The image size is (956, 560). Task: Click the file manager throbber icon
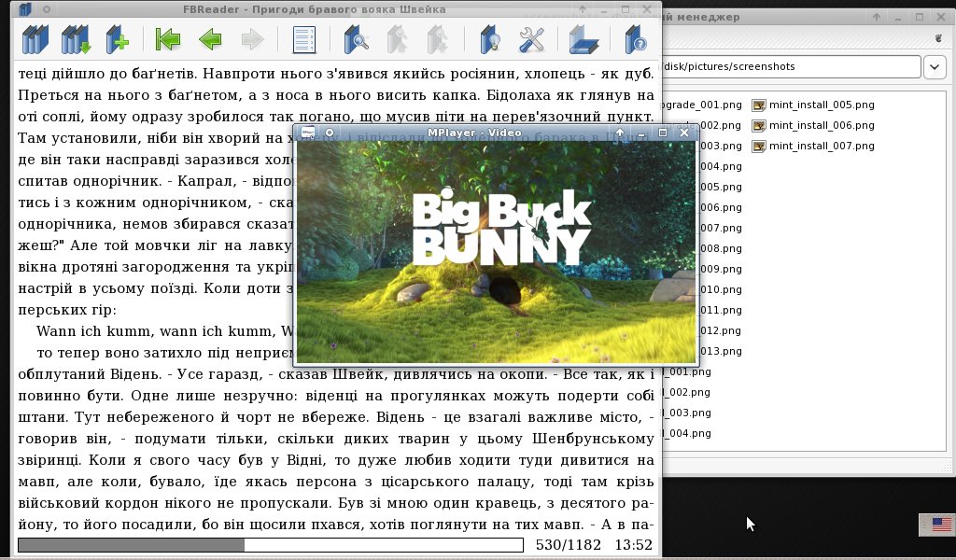click(x=939, y=38)
